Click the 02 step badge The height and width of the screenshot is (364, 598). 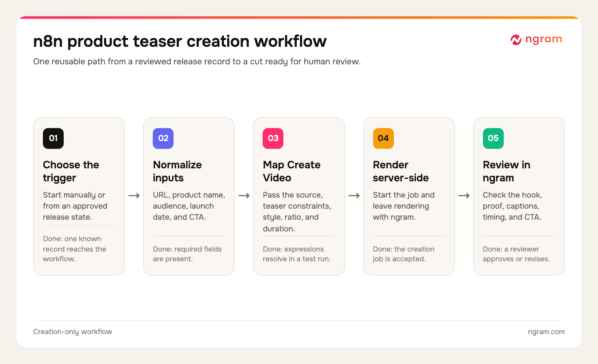(163, 138)
